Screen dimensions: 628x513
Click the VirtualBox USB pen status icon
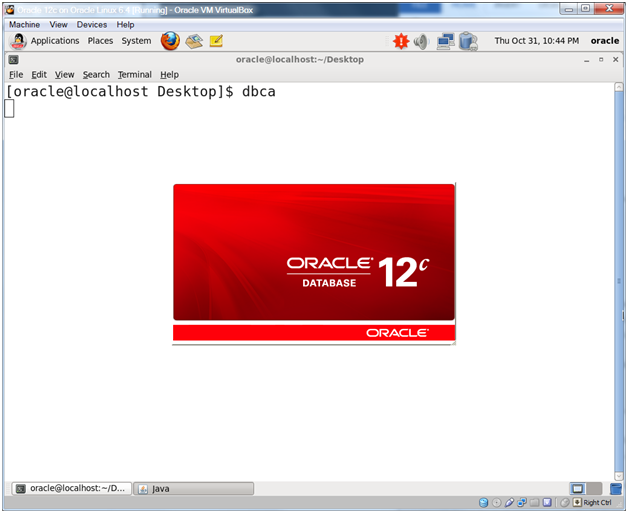[x=509, y=502]
